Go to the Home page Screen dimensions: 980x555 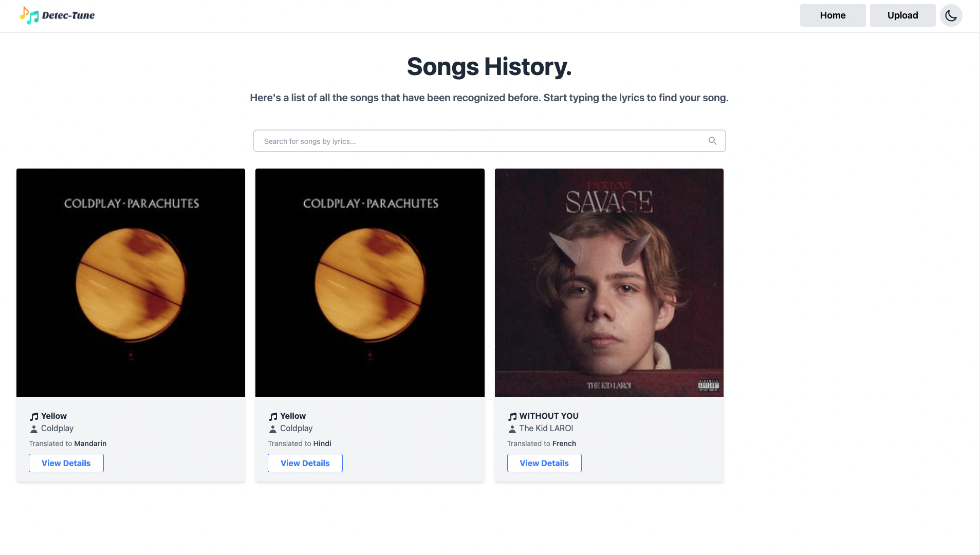coord(833,15)
